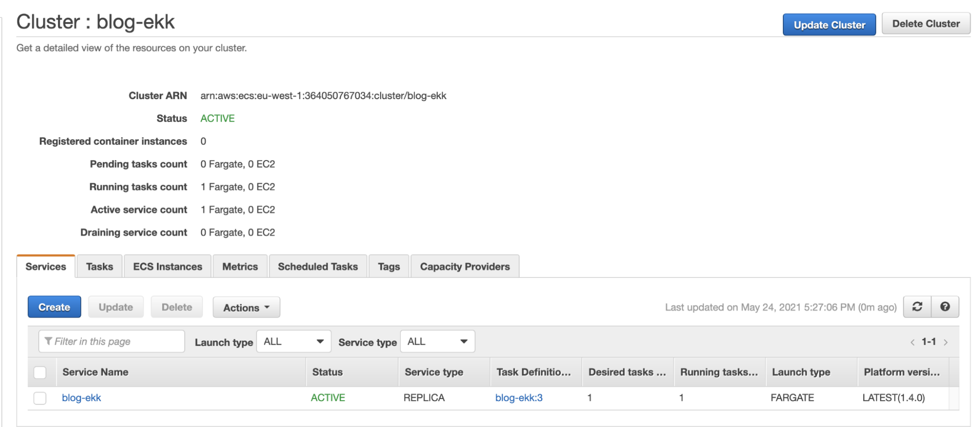Expand the Actions dropdown menu
Screen dimensions: 980x427
point(246,308)
